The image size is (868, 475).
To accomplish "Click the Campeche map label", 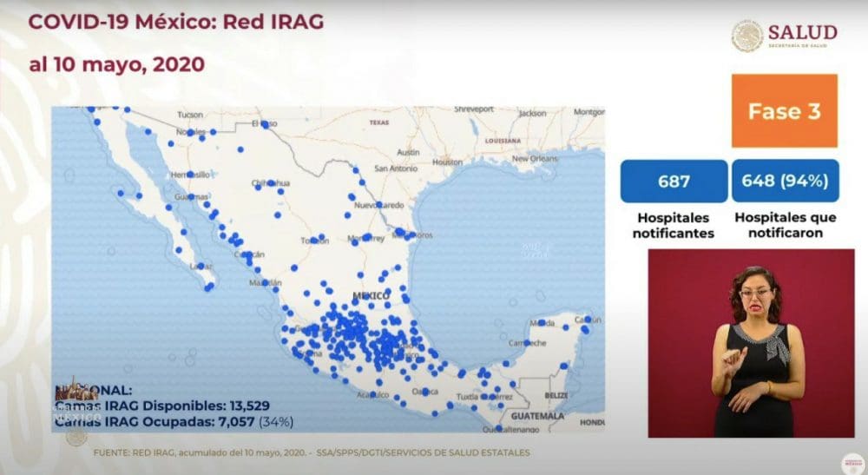I will [527, 343].
